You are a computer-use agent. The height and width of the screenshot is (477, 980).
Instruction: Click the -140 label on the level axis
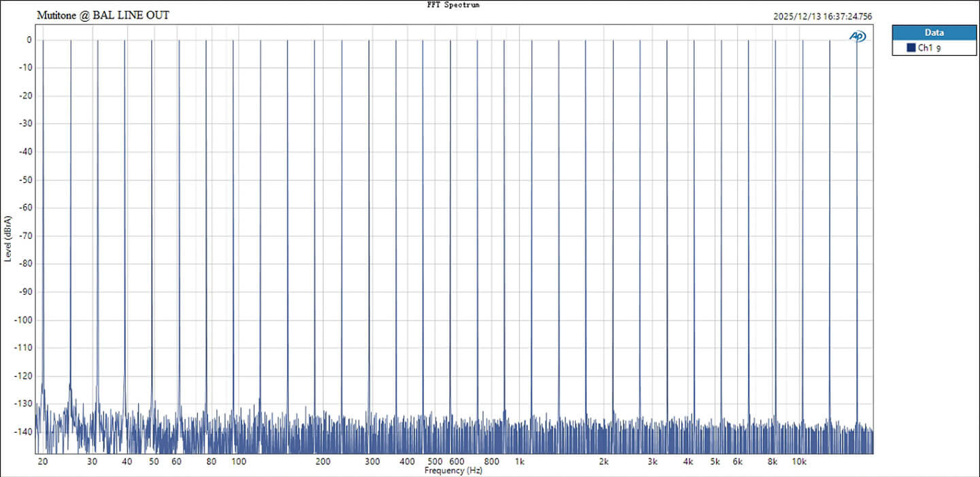pos(23,431)
